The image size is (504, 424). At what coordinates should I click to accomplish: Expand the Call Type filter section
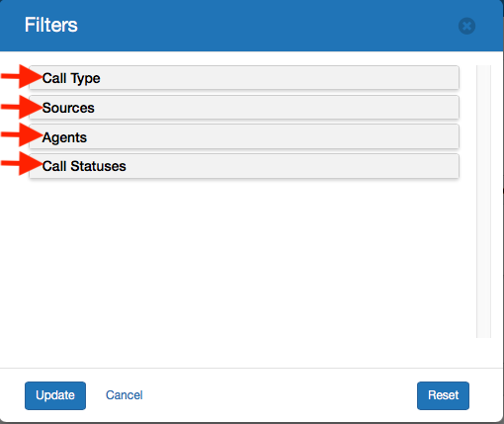pos(244,78)
